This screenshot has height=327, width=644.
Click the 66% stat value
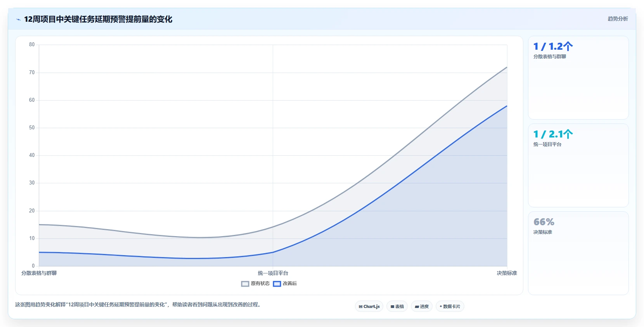pyautogui.click(x=544, y=222)
